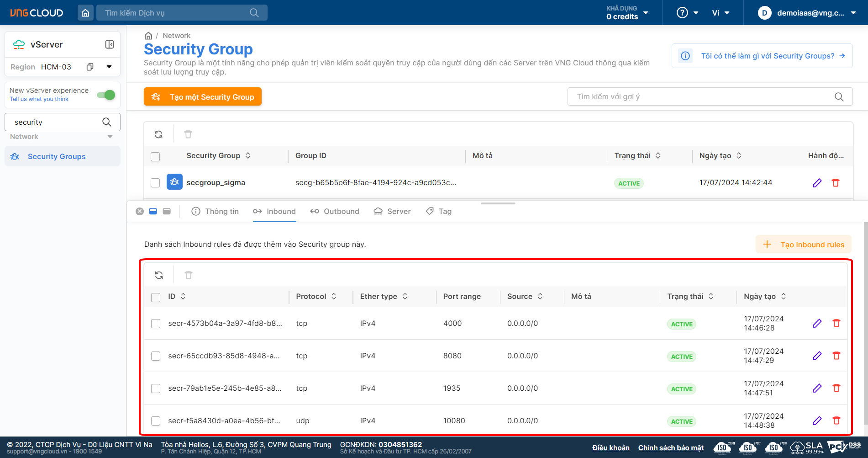This screenshot has height=458, width=868.
Task: Toggle the New vServer experience switch
Action: 106,95
